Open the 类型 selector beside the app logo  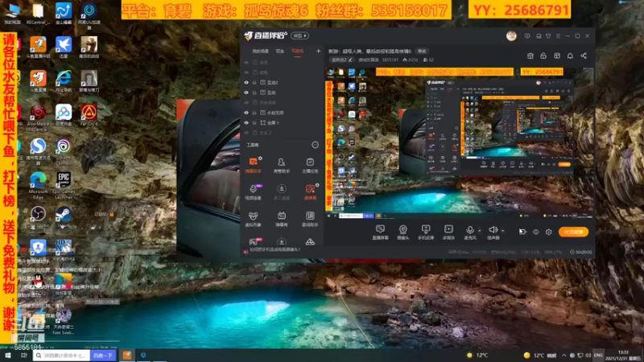coord(299,36)
